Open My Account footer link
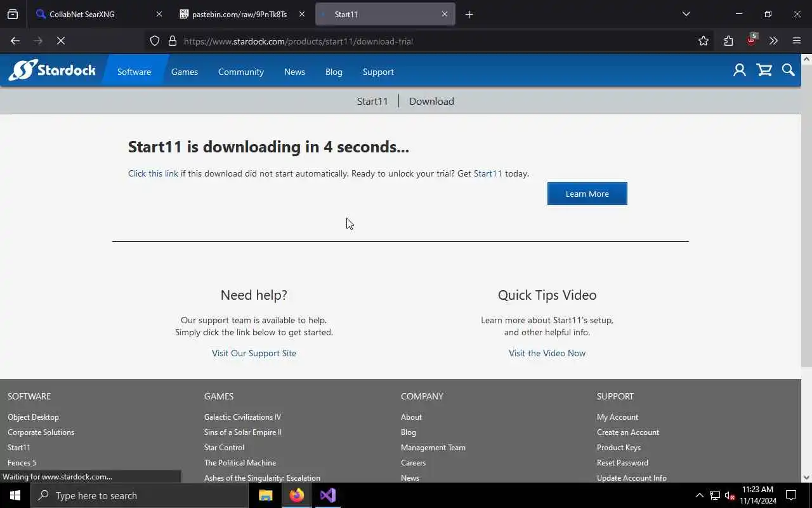This screenshot has width=812, height=508. 617,417
